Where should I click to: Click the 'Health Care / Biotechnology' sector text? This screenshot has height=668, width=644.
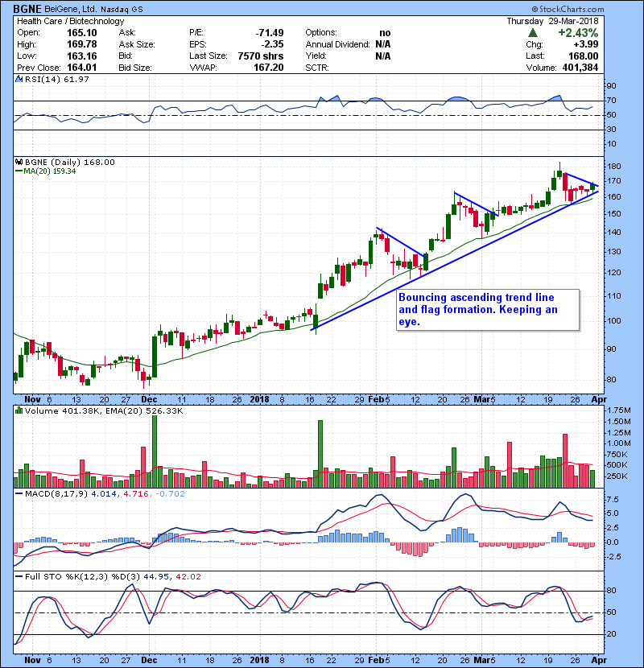(70, 21)
